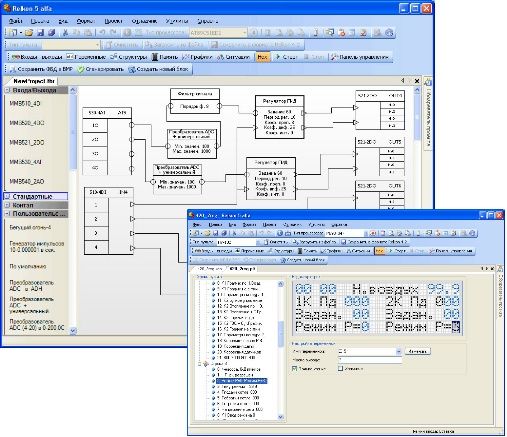This screenshot has width=507, height=437.
Task: Open the processor type combo box in main toolbar
Action: click(218, 33)
